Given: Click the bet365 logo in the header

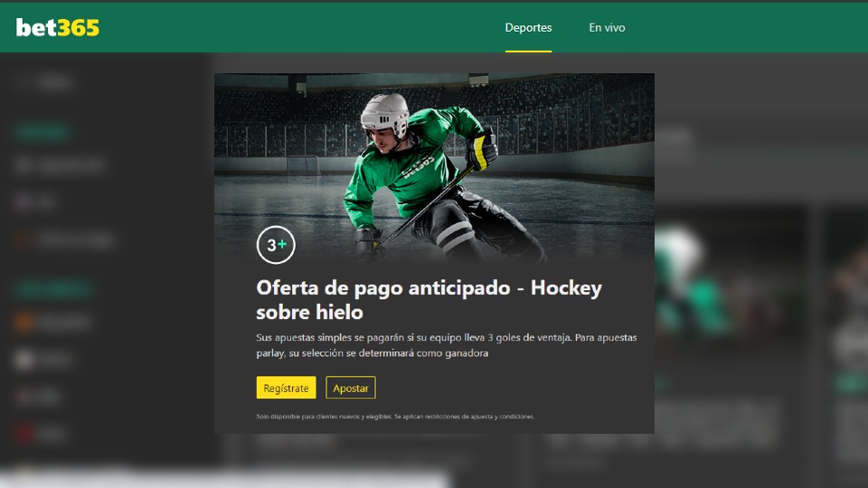Looking at the screenshot, I should 58,28.
